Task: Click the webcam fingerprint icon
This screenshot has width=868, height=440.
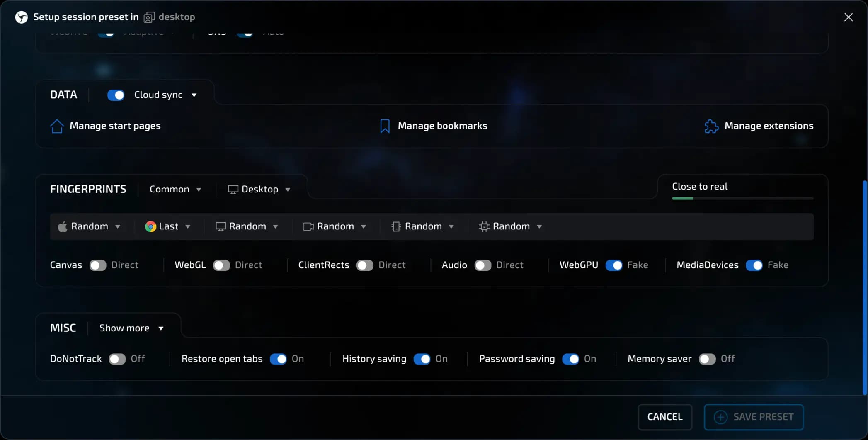Action: pos(308,226)
